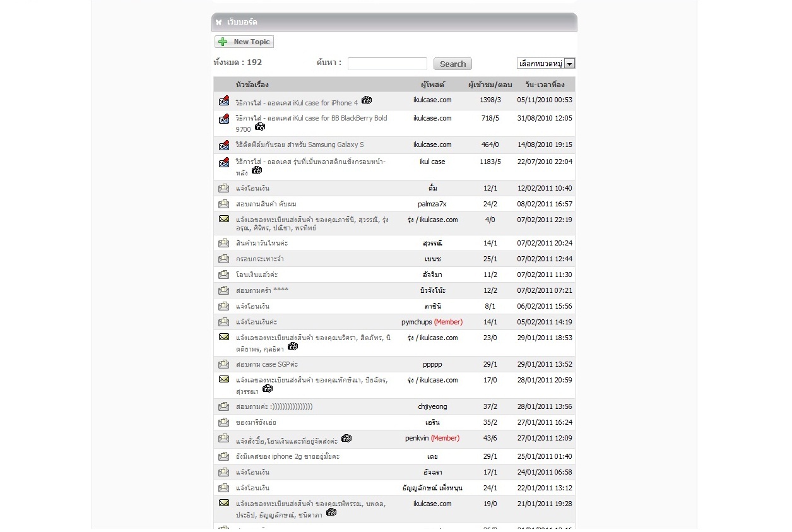792x532 pixels.
Task: Click into the search text field
Action: [387, 64]
